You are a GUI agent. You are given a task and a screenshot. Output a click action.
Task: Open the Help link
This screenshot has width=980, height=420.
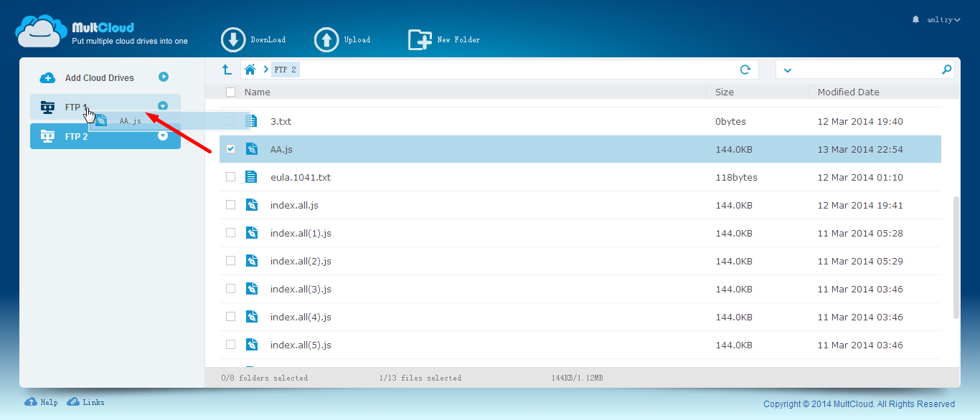[x=49, y=403]
